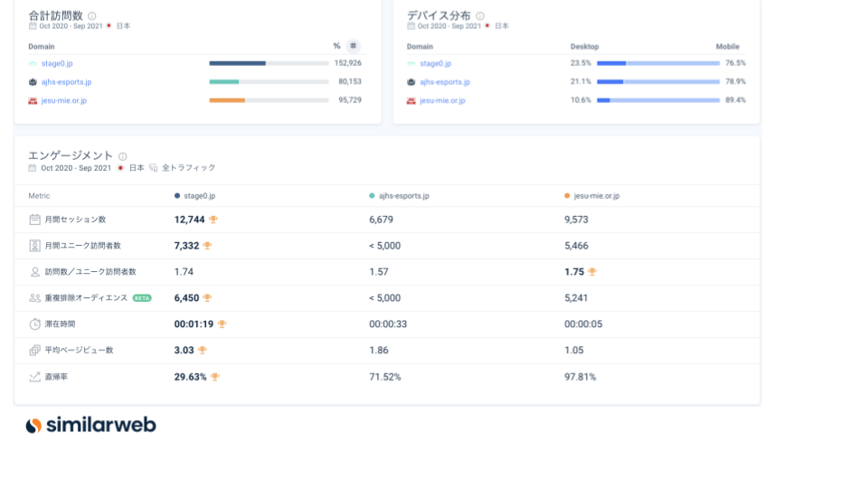Open jesu-mie.or.jp link in デバイス分布 panel
Screen dimensions: 868x488
tap(442, 100)
